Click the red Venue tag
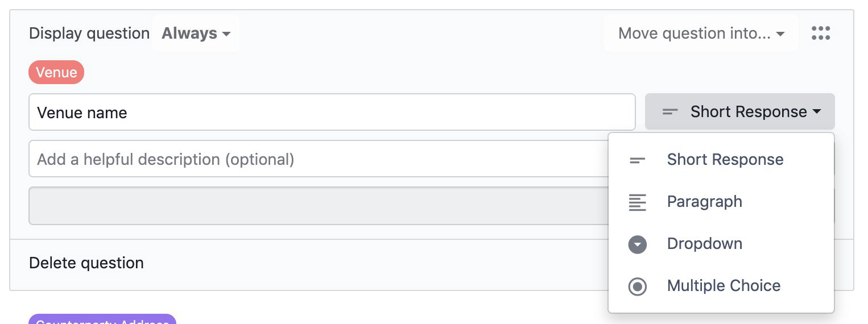This screenshot has width=868, height=324. [x=56, y=73]
